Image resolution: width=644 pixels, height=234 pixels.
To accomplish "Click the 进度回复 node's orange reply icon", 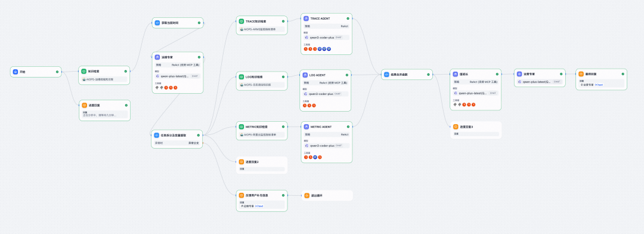I will [84, 105].
